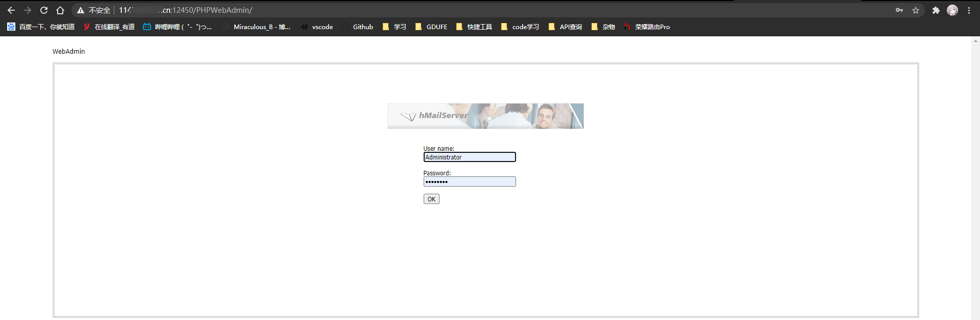The width and height of the screenshot is (980, 320).
Task: Click the browser back arrow
Action: (11, 10)
